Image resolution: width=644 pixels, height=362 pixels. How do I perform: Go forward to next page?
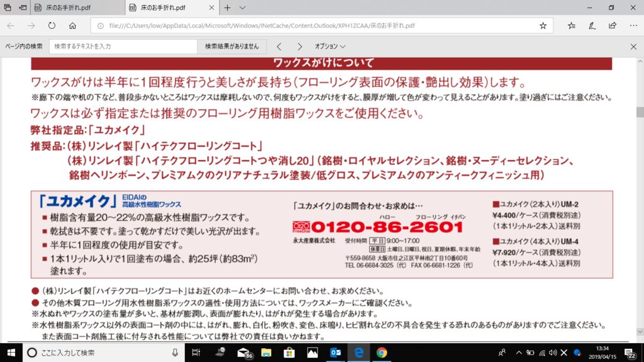pyautogui.click(x=31, y=26)
